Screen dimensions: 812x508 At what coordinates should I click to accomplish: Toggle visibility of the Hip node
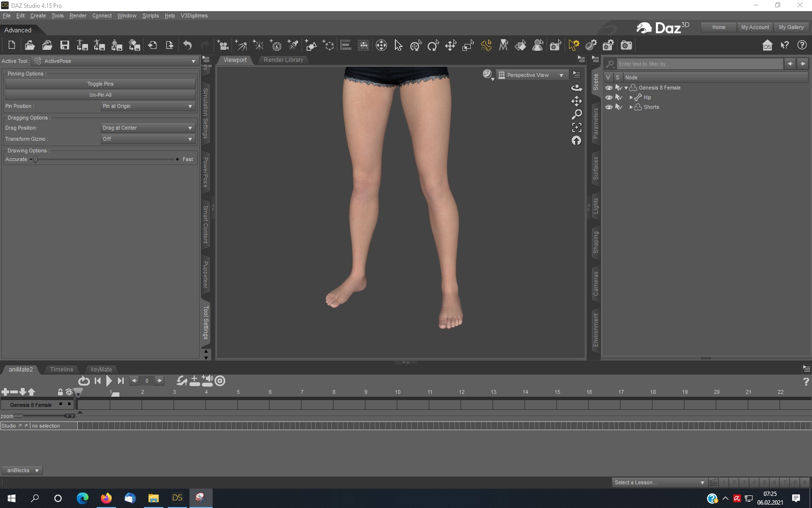coord(609,98)
